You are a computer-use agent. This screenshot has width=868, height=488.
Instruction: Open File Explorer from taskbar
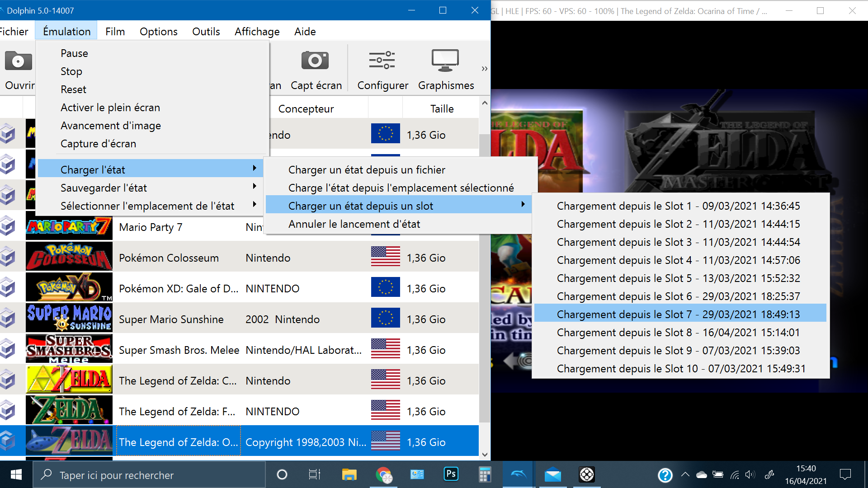349,474
